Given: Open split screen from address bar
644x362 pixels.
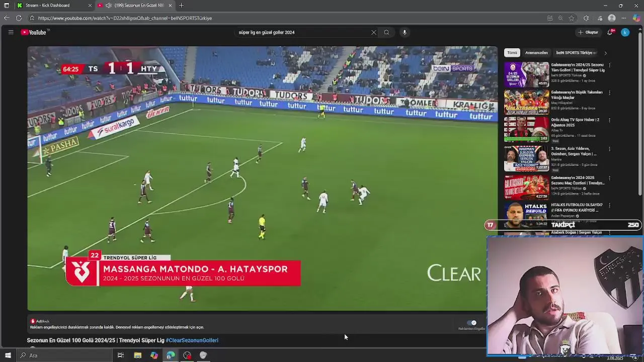Looking at the screenshot, I should pyautogui.click(x=550, y=18).
